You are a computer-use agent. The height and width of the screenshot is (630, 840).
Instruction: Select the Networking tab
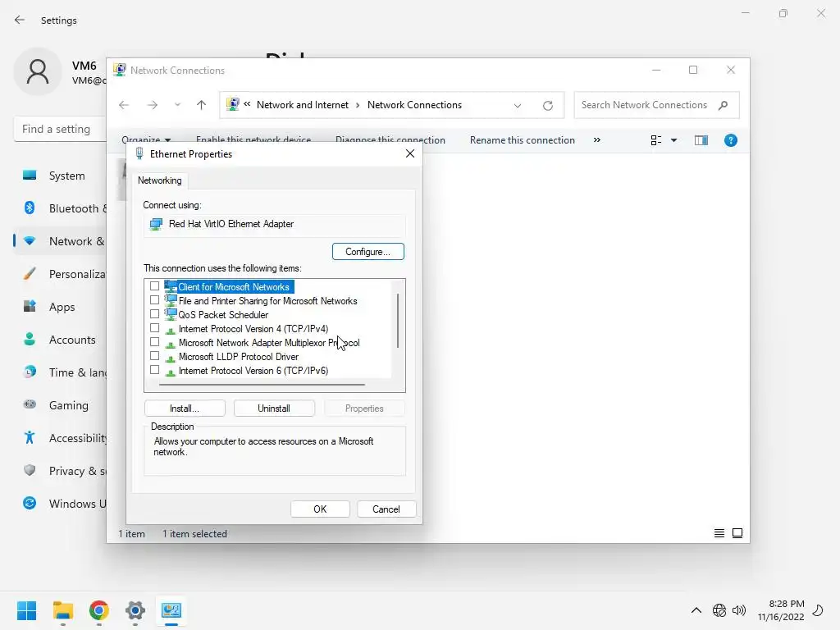point(160,180)
